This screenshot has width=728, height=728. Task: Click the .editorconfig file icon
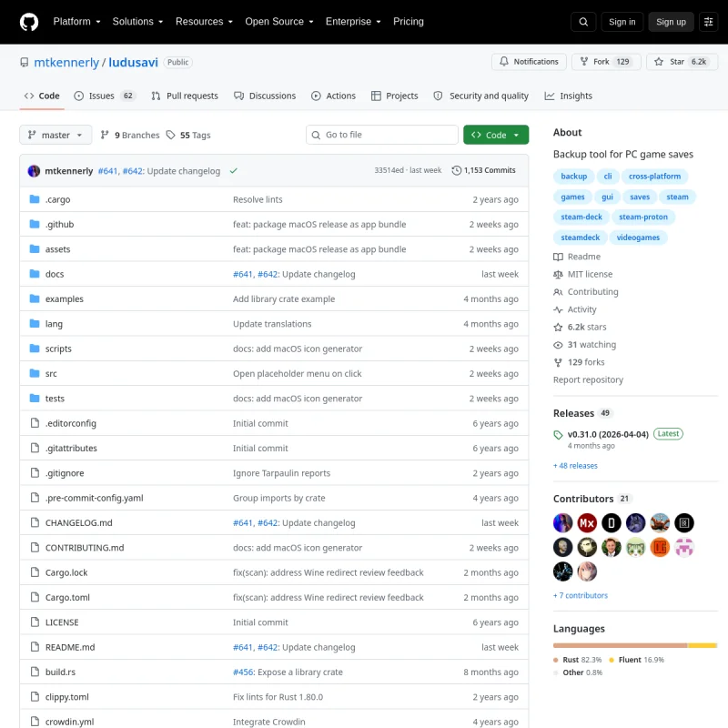(35, 423)
